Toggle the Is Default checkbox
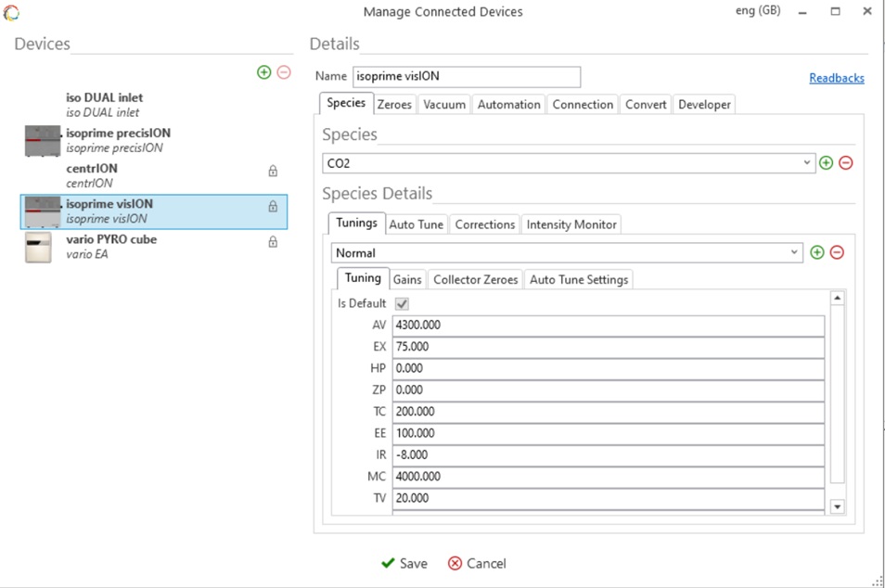Viewport: 885px width, 588px height. (x=402, y=303)
